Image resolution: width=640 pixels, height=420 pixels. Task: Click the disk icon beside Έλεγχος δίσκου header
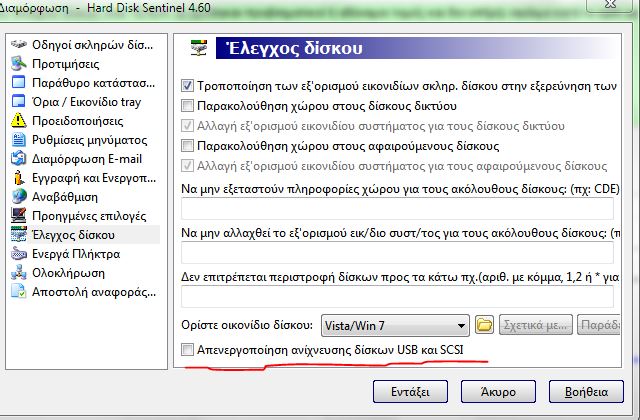pyautogui.click(x=199, y=48)
